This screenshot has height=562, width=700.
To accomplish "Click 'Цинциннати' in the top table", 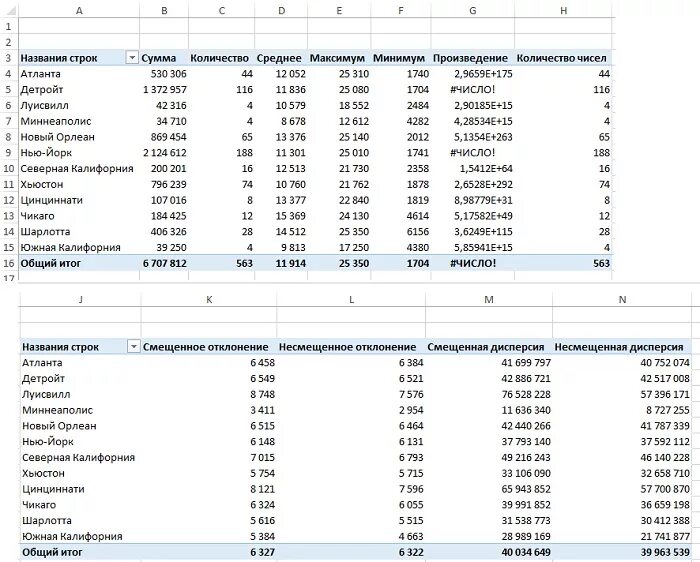I will click(51, 200).
